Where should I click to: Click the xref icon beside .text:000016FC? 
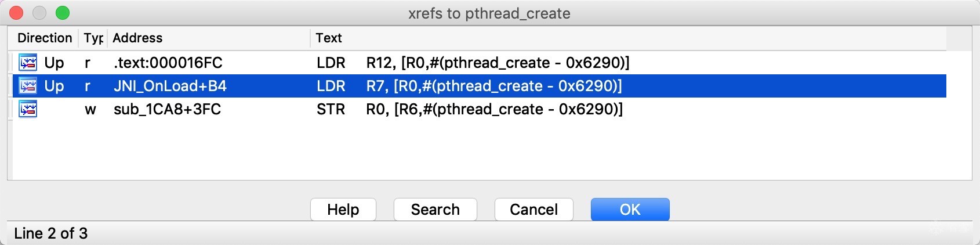pyautogui.click(x=28, y=62)
